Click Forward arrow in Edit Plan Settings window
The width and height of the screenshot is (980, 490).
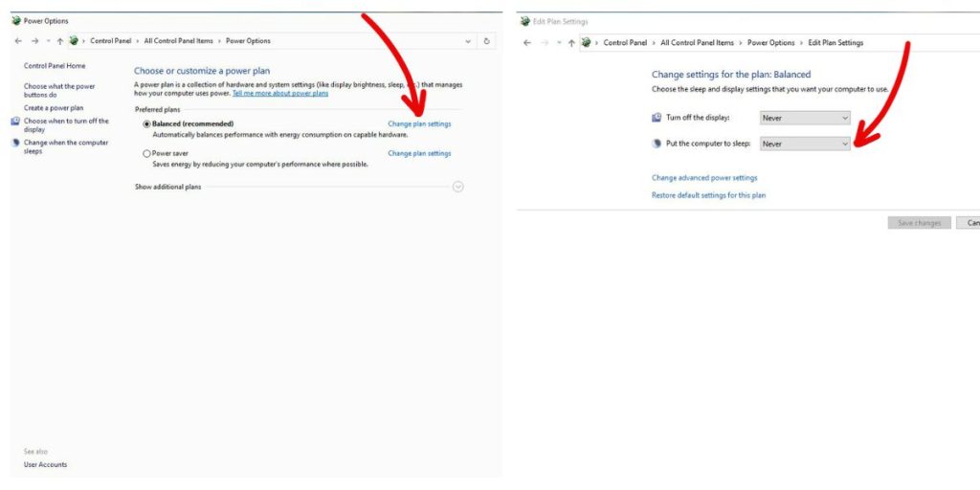tap(545, 43)
